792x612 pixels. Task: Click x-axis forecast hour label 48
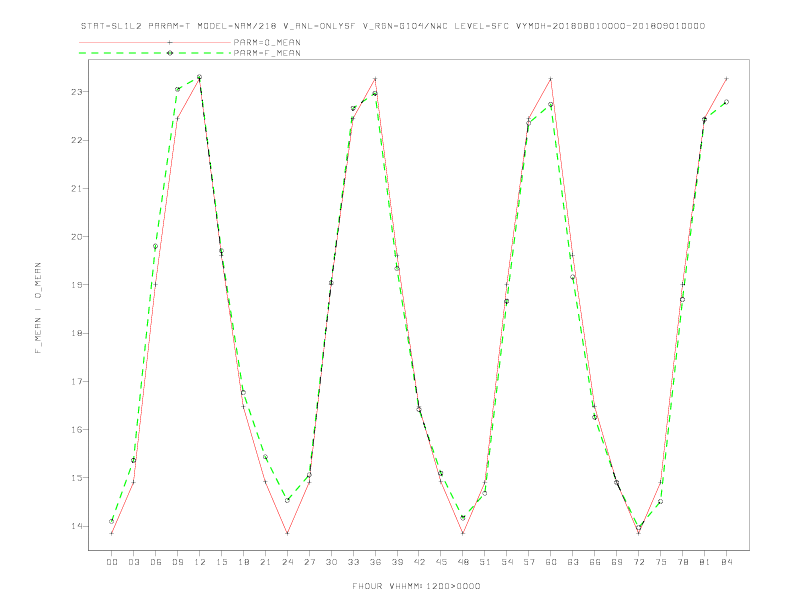(463, 562)
